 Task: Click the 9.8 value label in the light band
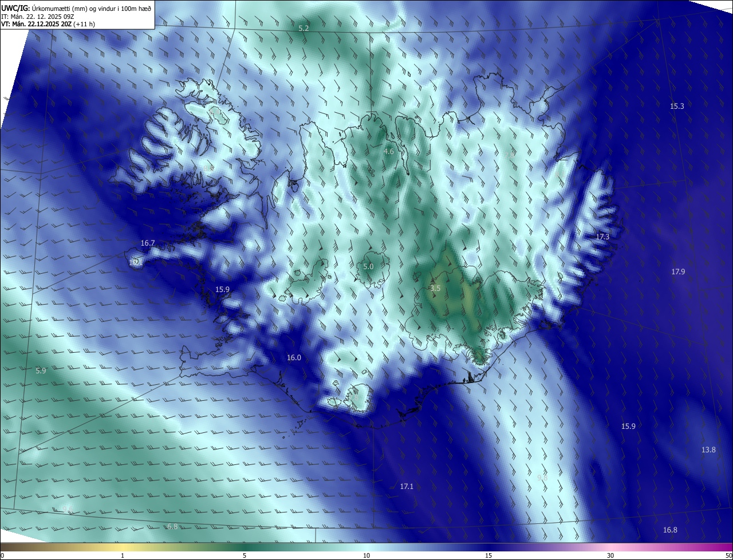(x=542, y=478)
